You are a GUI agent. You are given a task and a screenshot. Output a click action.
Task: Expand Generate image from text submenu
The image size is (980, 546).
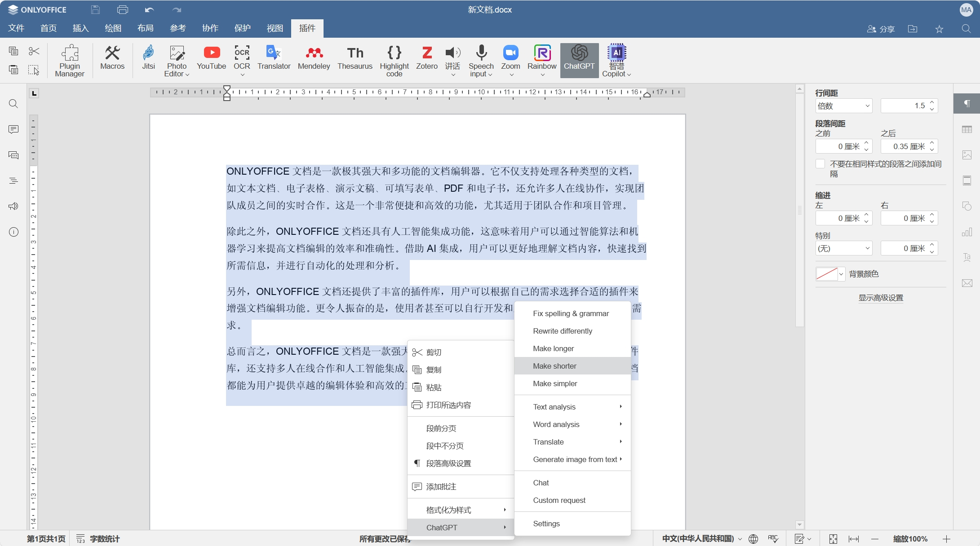pos(572,459)
